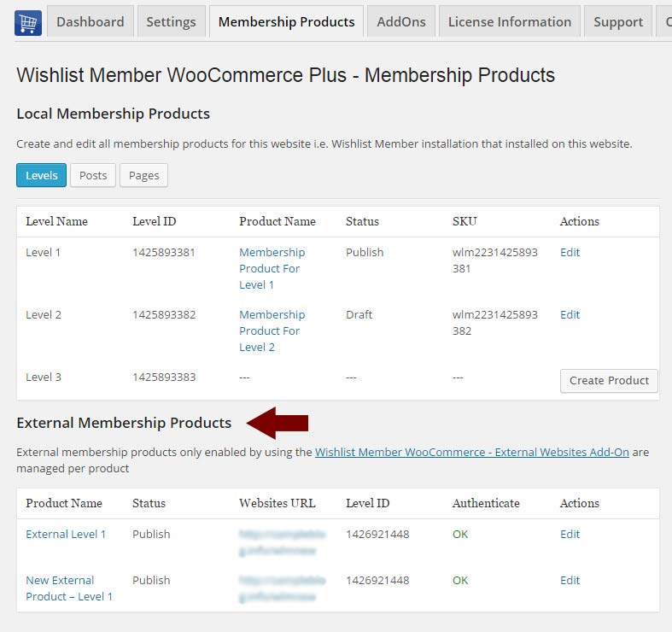Viewport: 672px width, 632px height.
Task: Click the External Membership Products heading
Action: click(124, 423)
